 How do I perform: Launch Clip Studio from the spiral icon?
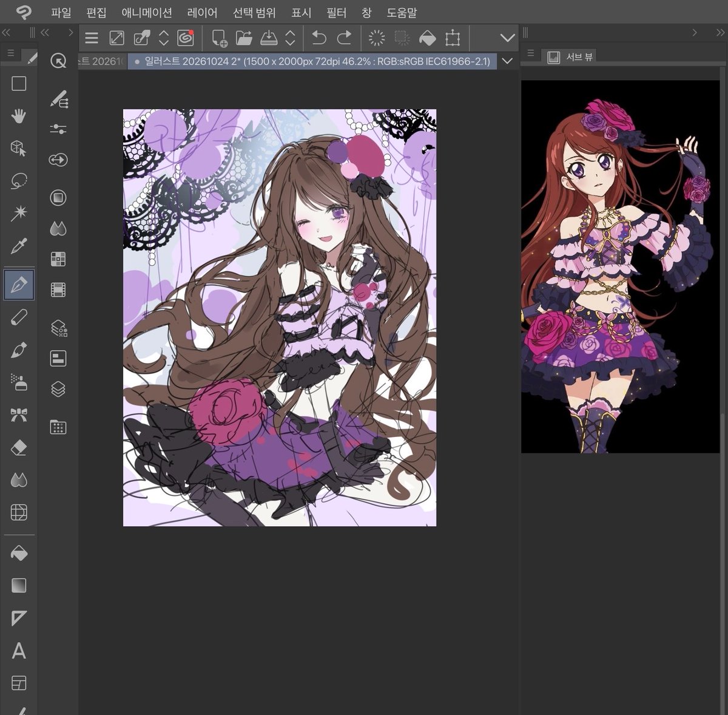(x=186, y=38)
